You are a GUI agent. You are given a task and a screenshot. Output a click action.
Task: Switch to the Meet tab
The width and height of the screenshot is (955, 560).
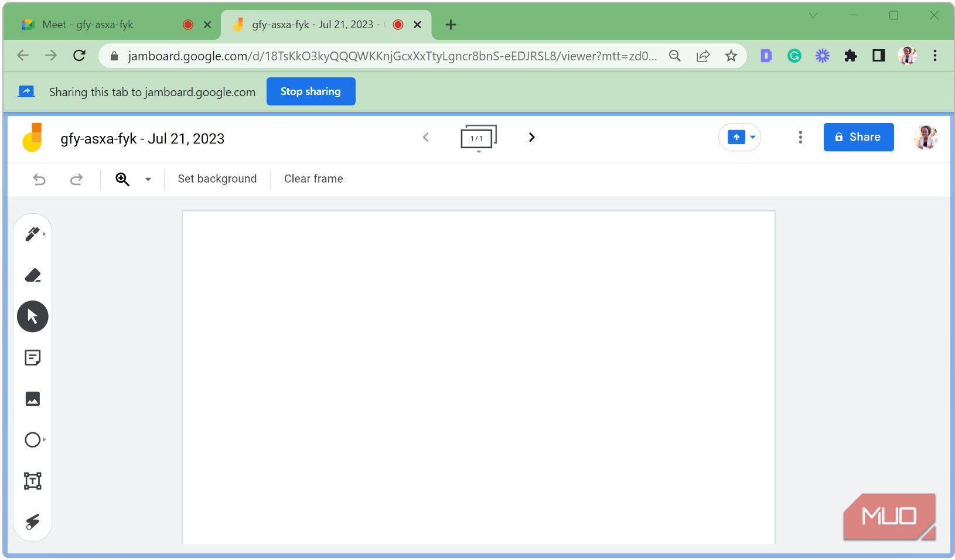(88, 24)
